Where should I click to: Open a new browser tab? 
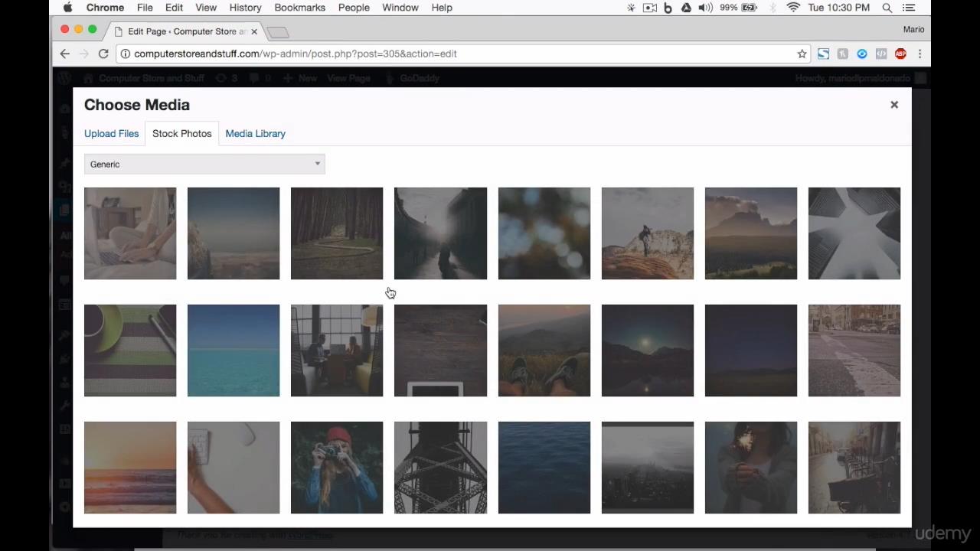click(x=278, y=32)
